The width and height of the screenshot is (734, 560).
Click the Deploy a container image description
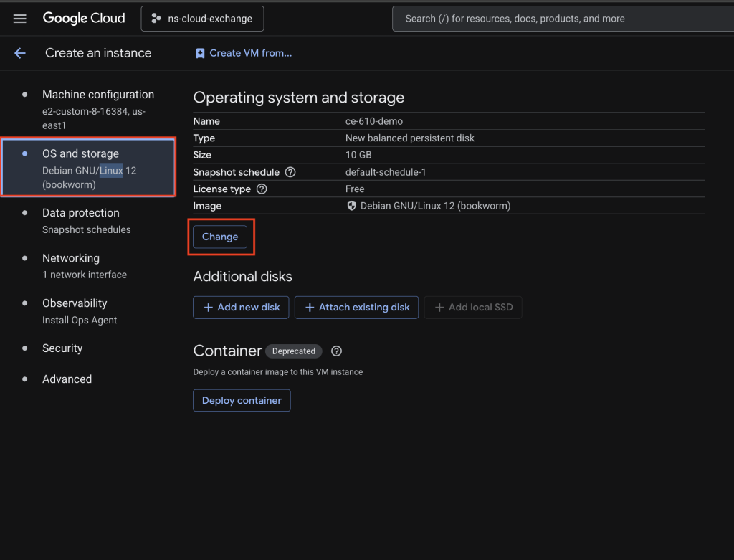[x=278, y=372]
